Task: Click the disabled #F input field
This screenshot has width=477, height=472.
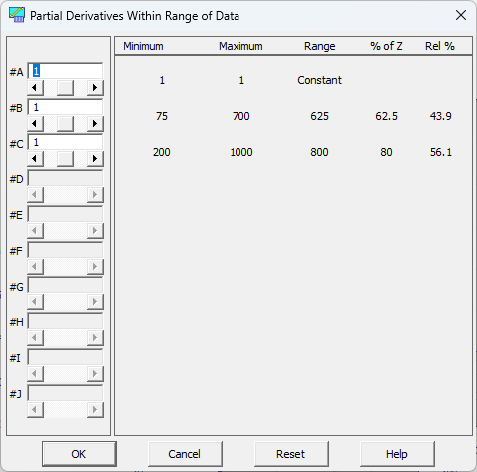Action: coord(65,250)
